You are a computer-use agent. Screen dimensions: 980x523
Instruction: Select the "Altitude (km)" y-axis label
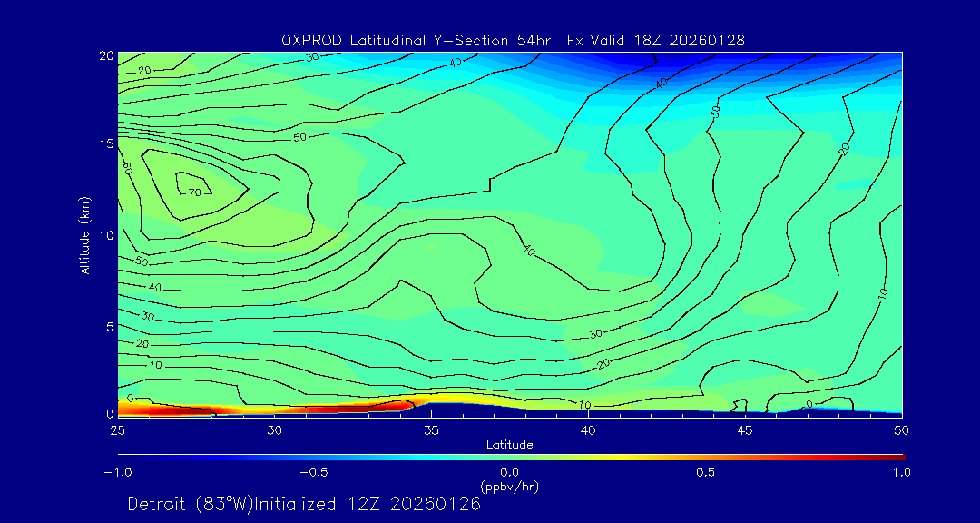(x=84, y=234)
